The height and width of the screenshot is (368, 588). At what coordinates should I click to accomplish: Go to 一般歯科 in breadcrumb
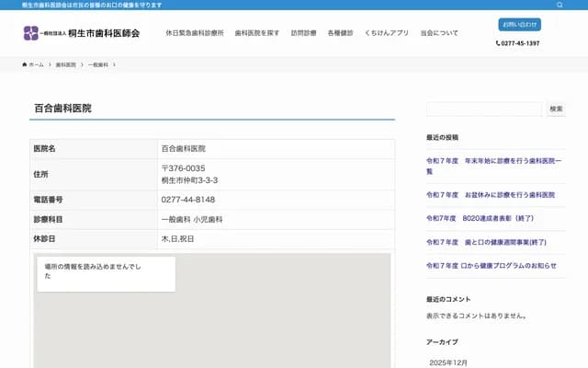(98, 65)
